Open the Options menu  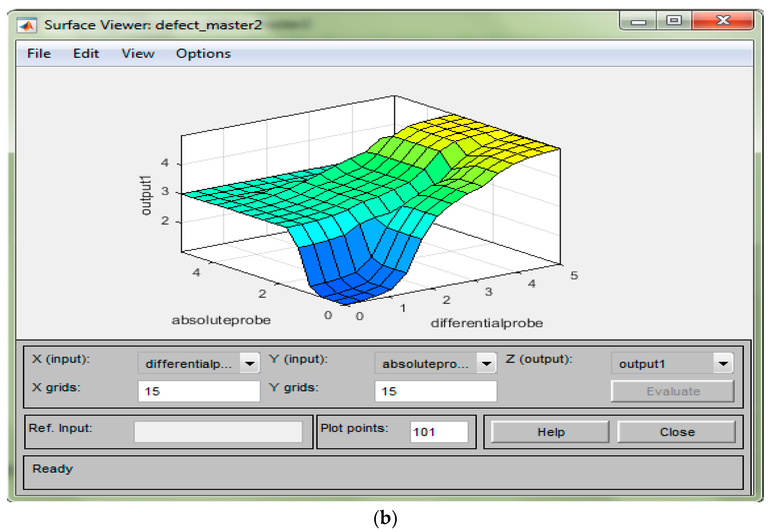click(x=203, y=54)
